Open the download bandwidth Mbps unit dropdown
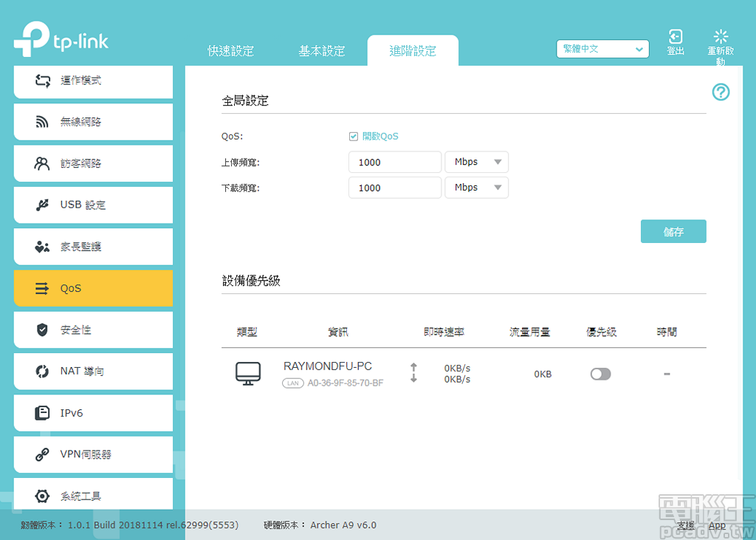Image resolution: width=756 pixels, height=540 pixels. pos(476,187)
